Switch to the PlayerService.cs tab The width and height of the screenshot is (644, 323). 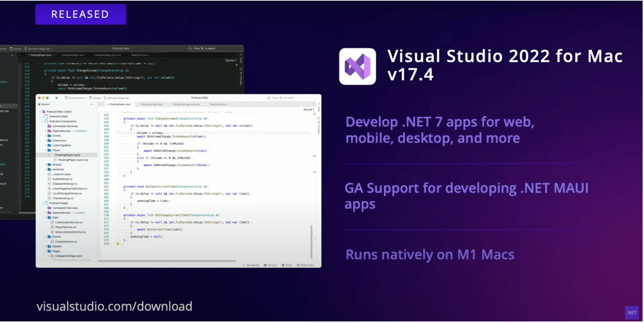218,104
